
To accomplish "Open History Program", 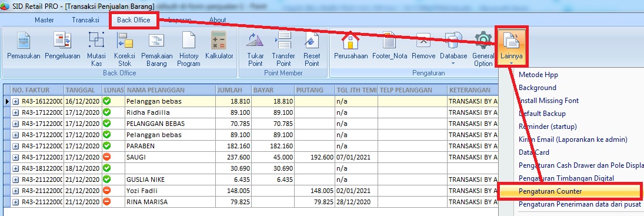I will point(189,49).
